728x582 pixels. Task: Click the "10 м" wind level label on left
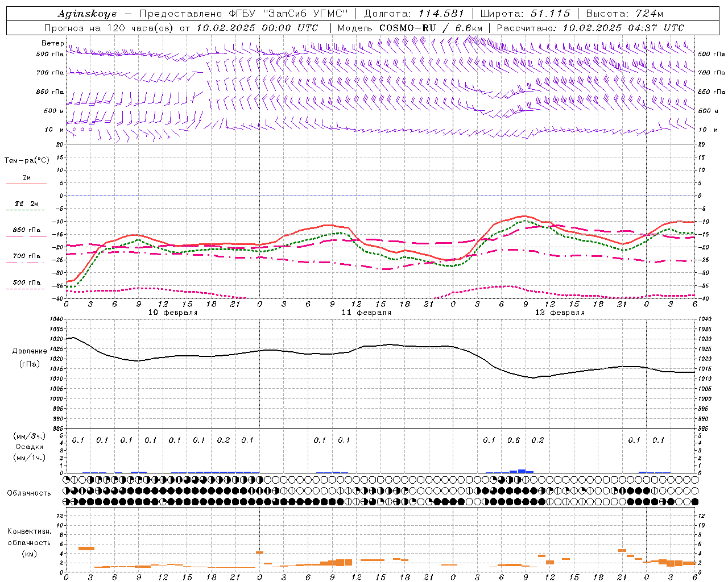(x=54, y=130)
